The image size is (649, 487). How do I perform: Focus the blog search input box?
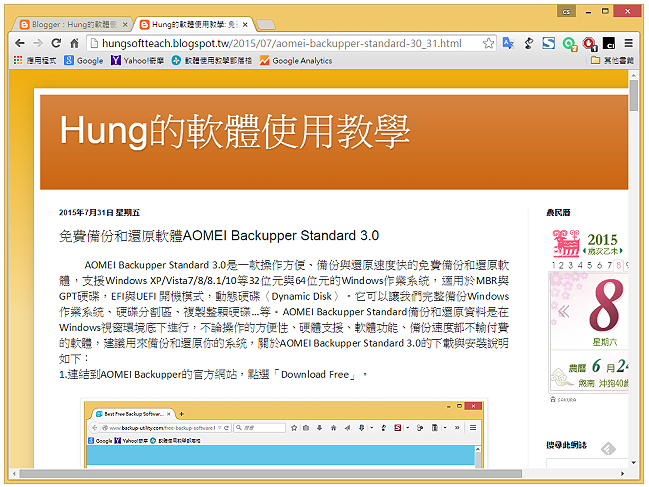pos(587,463)
